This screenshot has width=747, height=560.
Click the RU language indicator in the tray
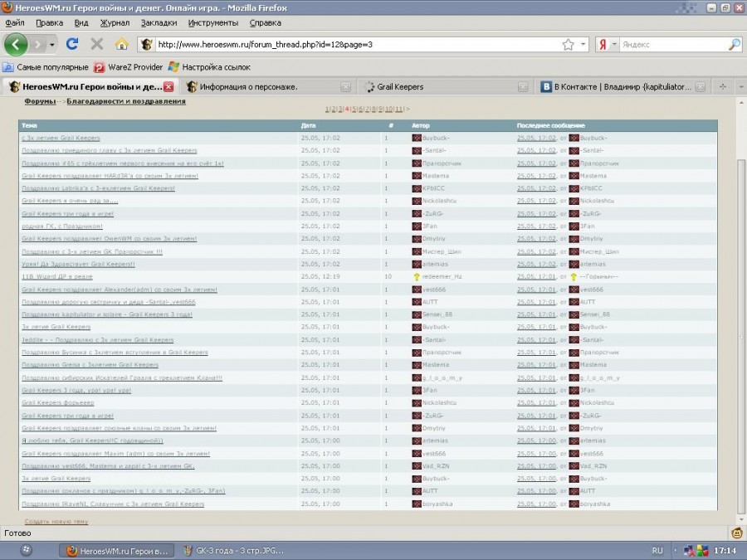[657, 550]
